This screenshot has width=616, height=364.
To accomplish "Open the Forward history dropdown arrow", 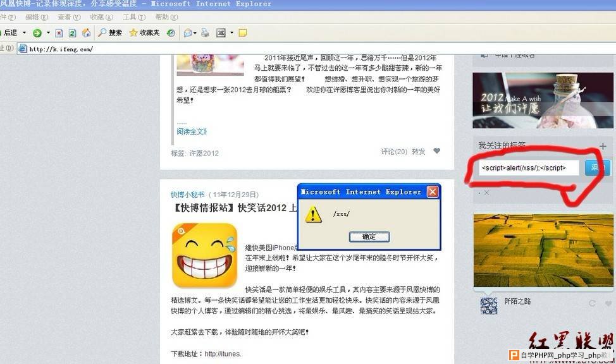I will 48,33.
